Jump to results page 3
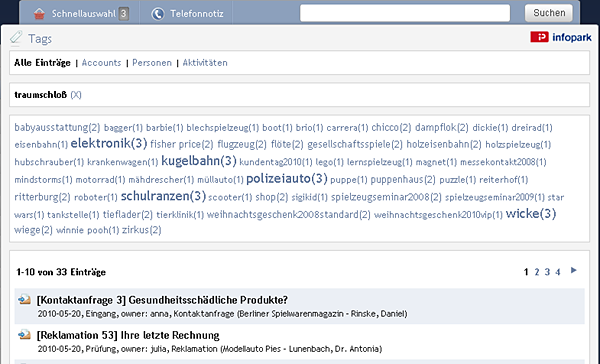Image resolution: width=600 pixels, height=364 pixels. click(x=547, y=272)
